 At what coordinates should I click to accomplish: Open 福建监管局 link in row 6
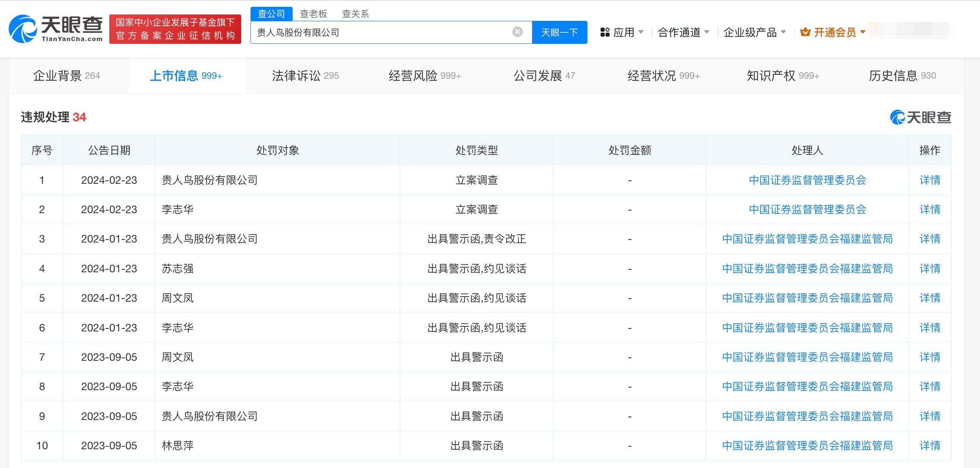click(807, 328)
